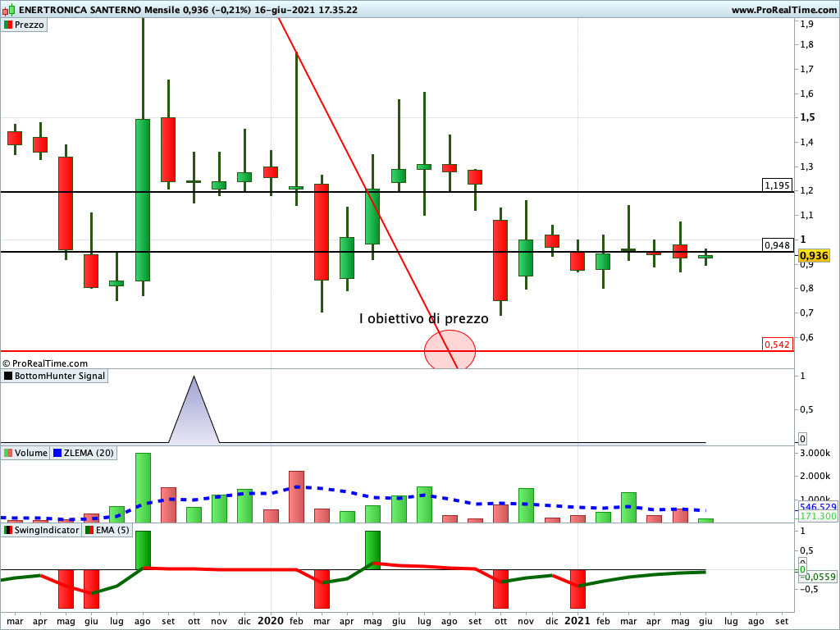Click the blue ZLEMA (20) legend icon

point(57,453)
